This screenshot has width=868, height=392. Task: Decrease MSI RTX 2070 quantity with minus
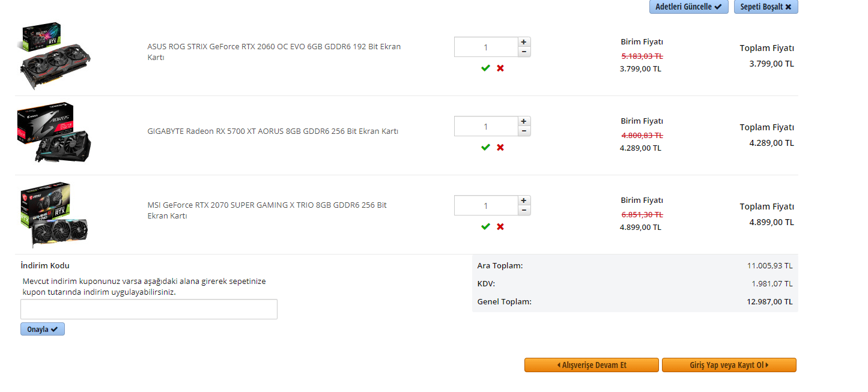(524, 210)
